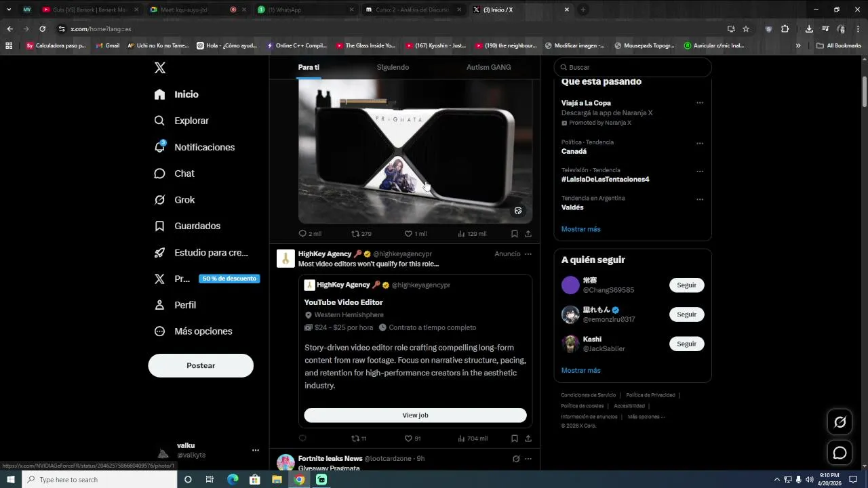Show hidden system tray icons
The width and height of the screenshot is (868, 488).
tap(776, 479)
